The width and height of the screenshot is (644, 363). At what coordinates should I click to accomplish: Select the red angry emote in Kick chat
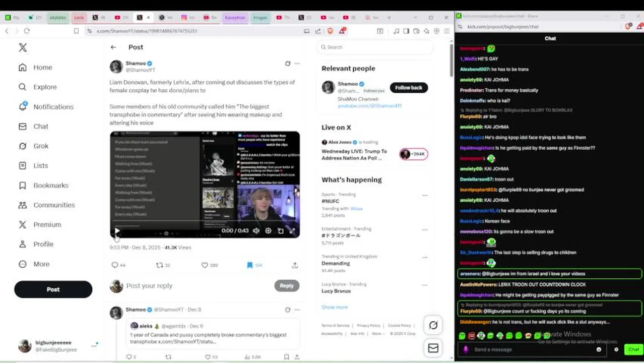[x=472, y=335]
